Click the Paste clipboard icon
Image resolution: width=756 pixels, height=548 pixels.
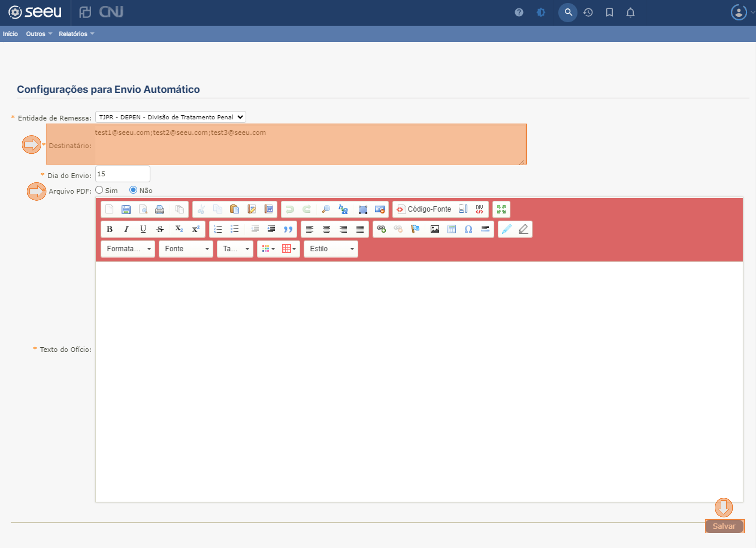pyautogui.click(x=235, y=209)
